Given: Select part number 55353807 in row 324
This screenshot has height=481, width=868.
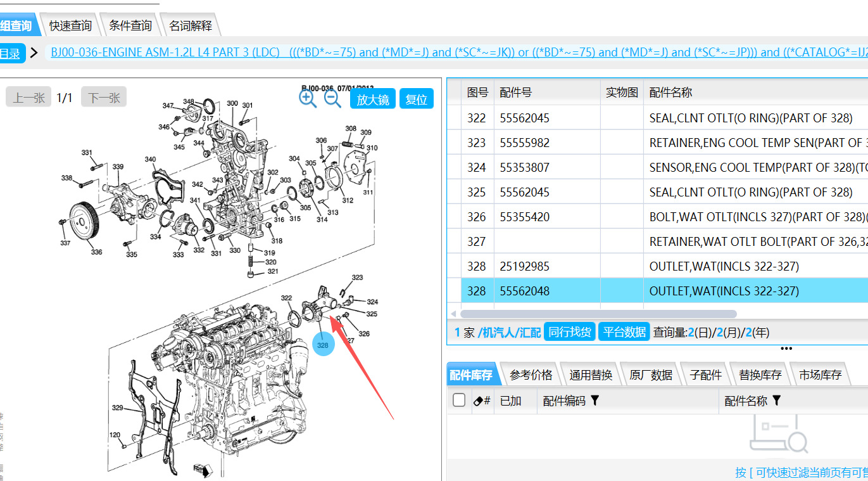Looking at the screenshot, I should pyautogui.click(x=525, y=167).
